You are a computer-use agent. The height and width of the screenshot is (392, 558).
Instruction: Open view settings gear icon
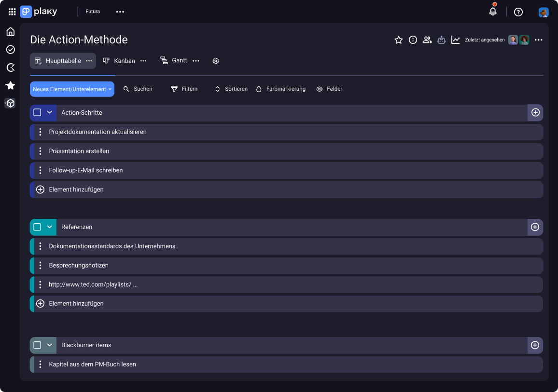216,61
